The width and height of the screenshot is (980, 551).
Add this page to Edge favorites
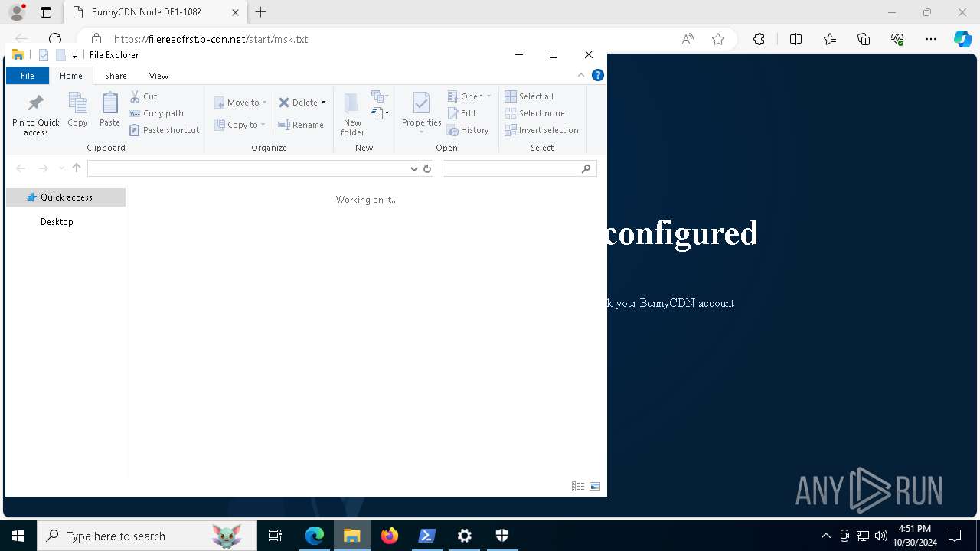tap(718, 39)
